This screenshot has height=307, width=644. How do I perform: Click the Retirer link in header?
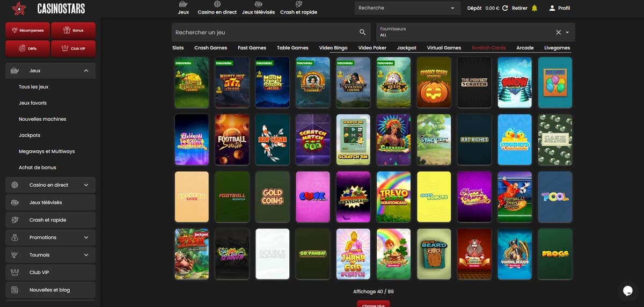click(519, 8)
